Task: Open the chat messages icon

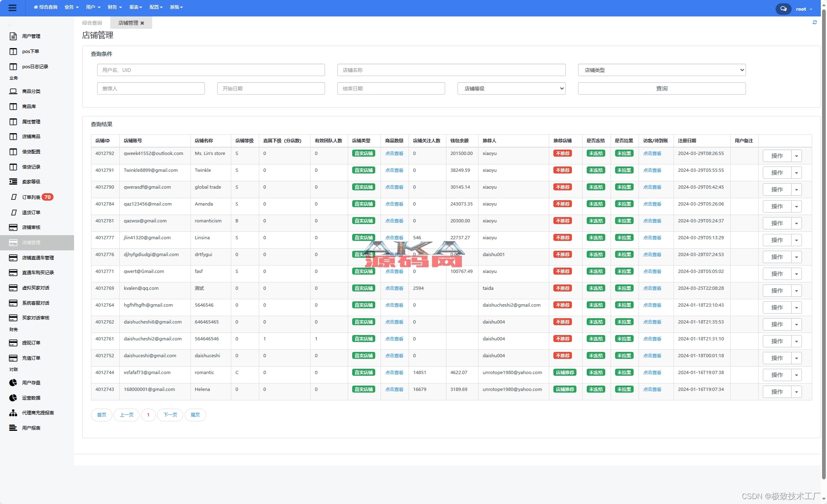Action: click(783, 9)
